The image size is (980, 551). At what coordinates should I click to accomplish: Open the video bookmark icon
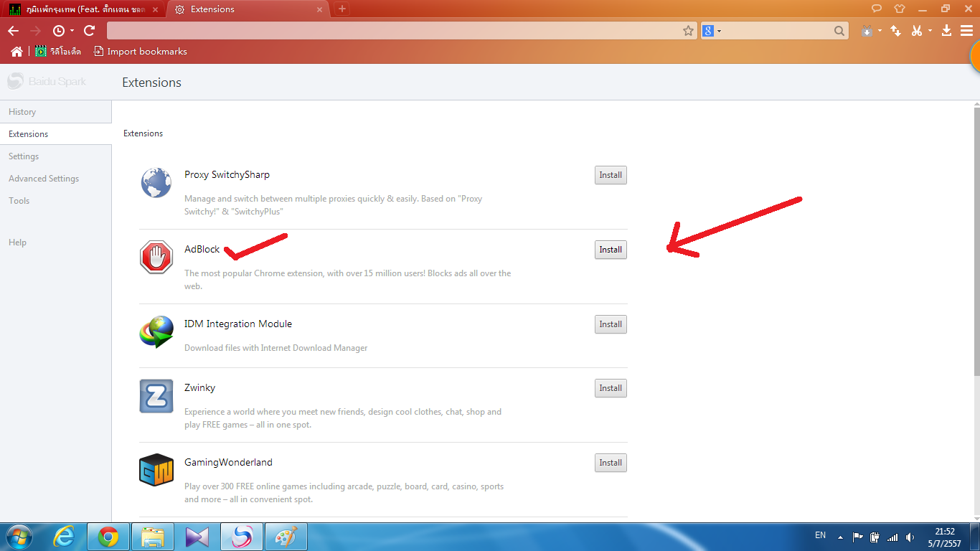click(41, 52)
